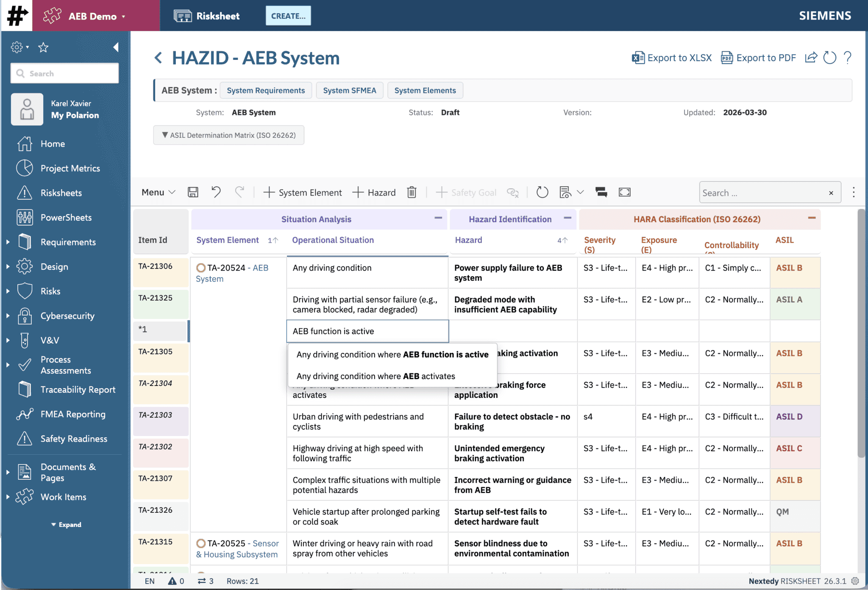Click the ASIL C cell for TA-21302

pos(795,453)
